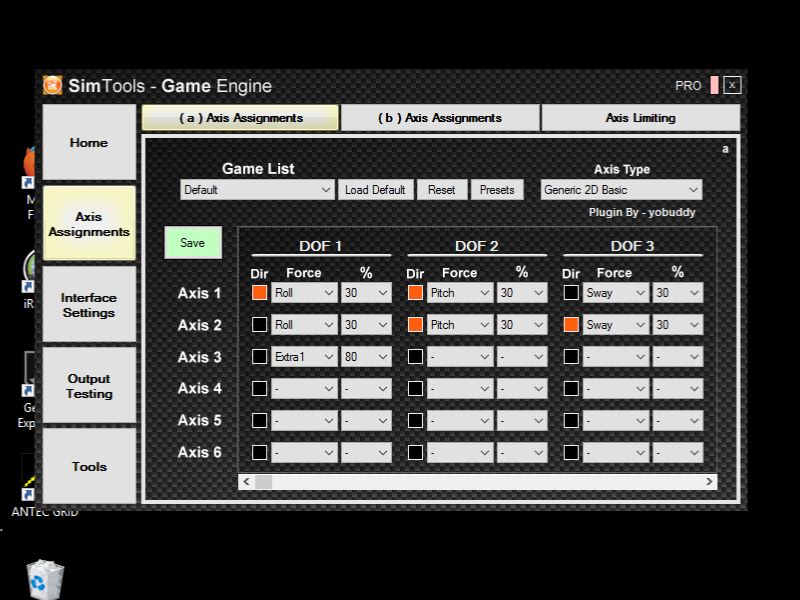800x600 pixels.
Task: Open Axis 2 DOF 3 percent dropdown
Action: (678, 324)
